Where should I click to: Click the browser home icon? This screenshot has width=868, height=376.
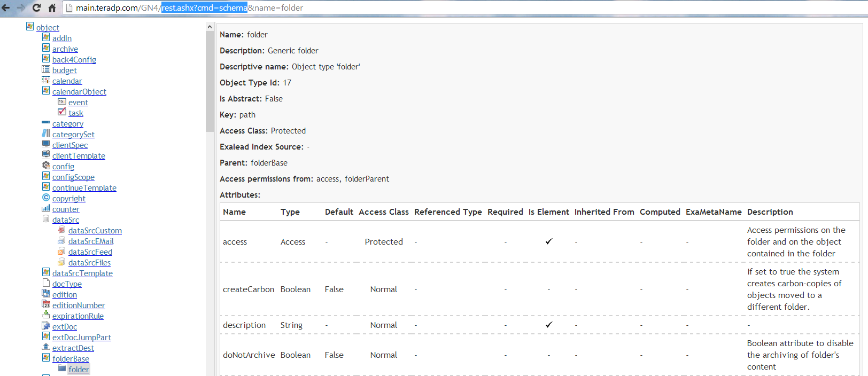click(x=52, y=7)
